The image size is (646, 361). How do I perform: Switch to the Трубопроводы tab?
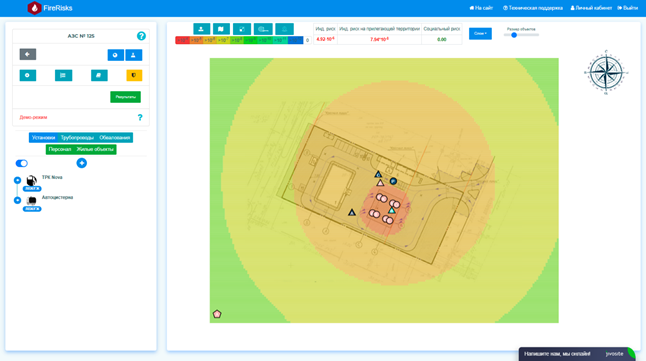click(x=77, y=138)
